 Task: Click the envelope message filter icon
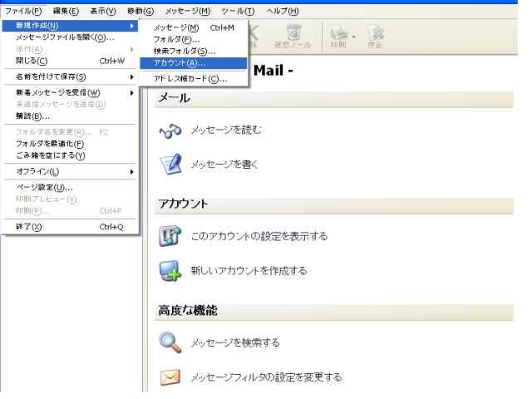170,377
